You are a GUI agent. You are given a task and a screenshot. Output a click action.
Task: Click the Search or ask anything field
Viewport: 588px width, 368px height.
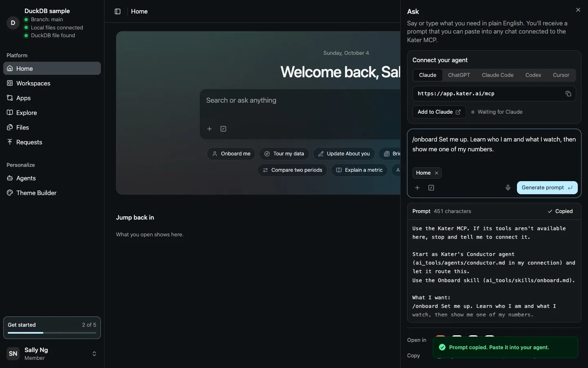click(300, 101)
